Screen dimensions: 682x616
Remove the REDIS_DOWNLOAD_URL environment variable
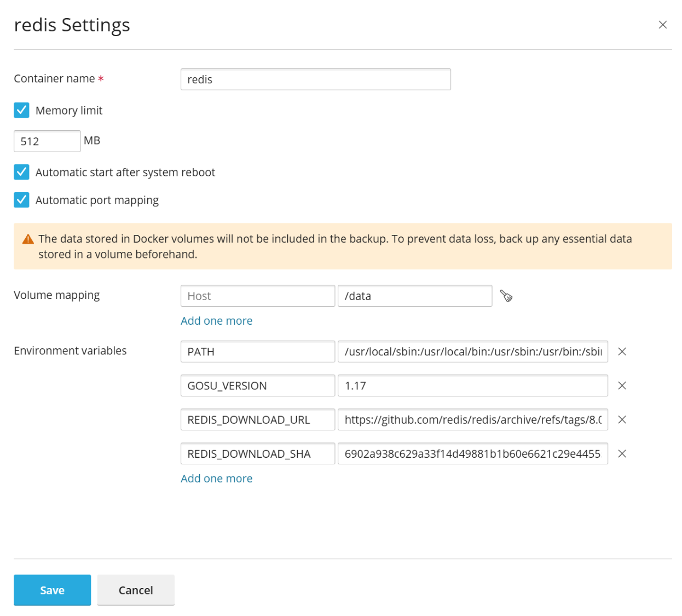point(622,419)
